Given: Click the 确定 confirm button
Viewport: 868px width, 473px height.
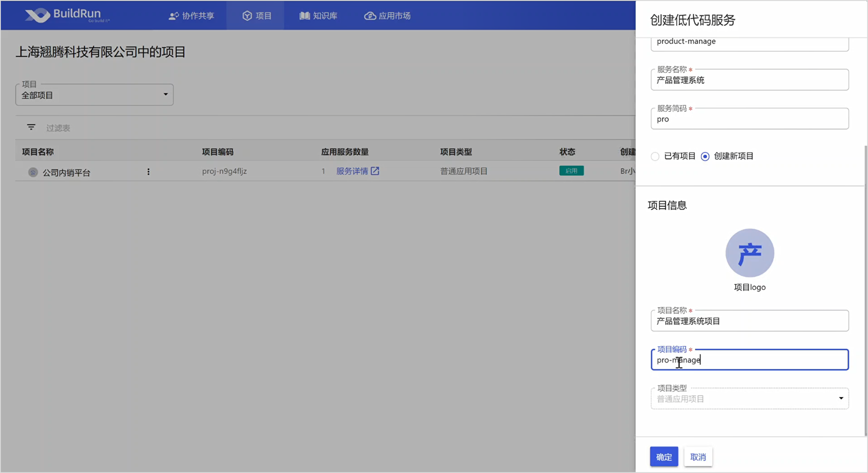Looking at the screenshot, I should click(664, 457).
